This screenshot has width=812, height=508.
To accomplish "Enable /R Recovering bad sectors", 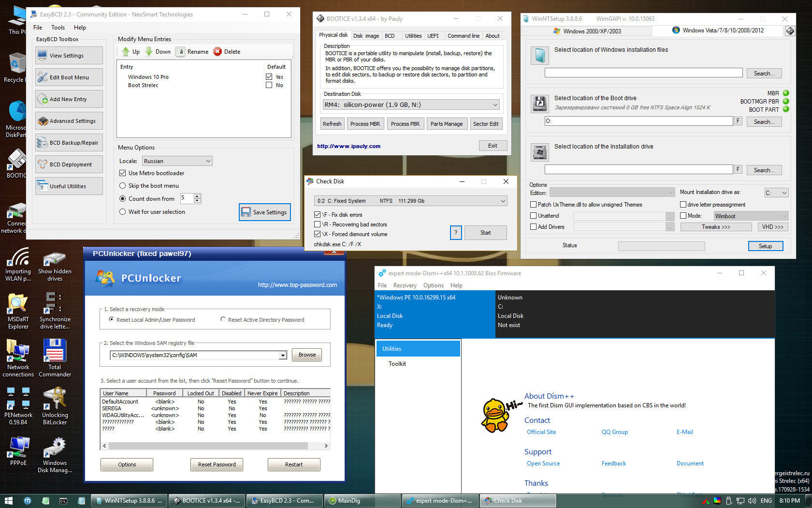I will [318, 224].
